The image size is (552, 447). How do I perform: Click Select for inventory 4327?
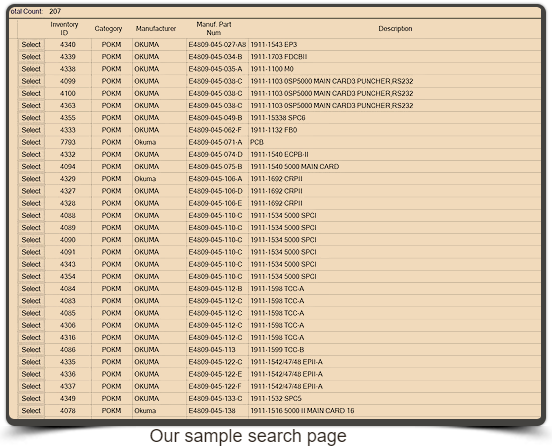31,191
